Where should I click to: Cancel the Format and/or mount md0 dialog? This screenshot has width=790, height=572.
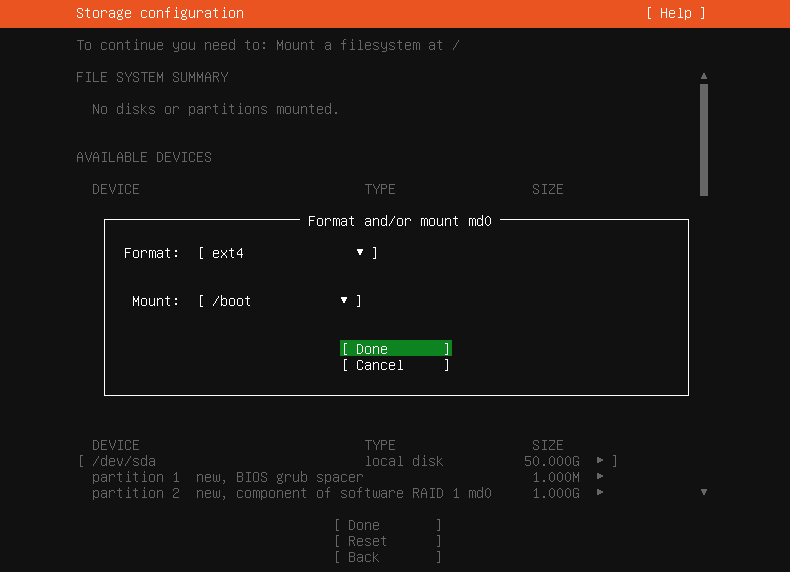pyautogui.click(x=396, y=365)
